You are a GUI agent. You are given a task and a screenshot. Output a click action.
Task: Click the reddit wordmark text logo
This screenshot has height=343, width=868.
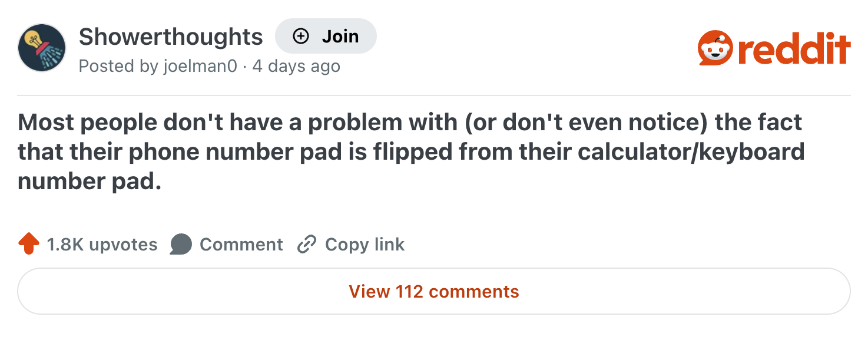click(x=793, y=48)
